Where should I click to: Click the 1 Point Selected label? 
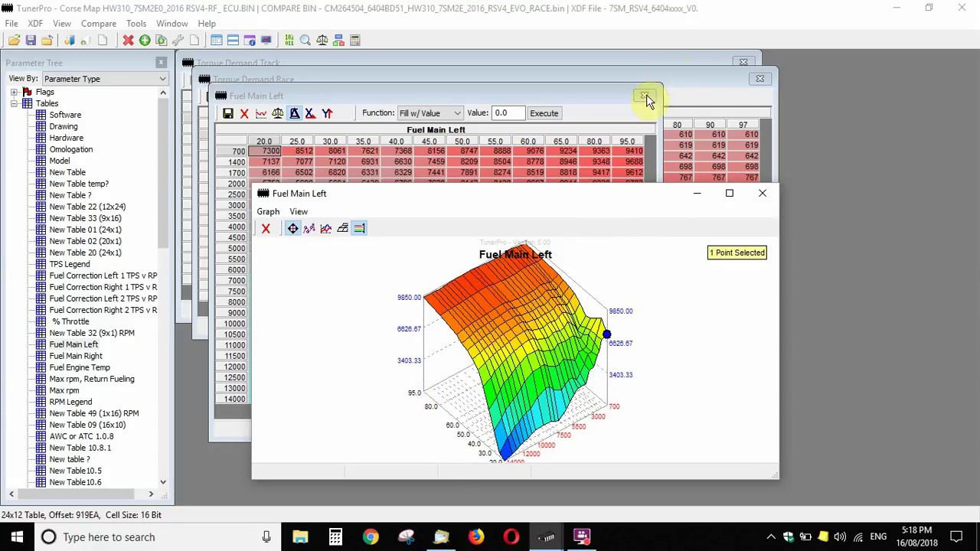pyautogui.click(x=737, y=253)
